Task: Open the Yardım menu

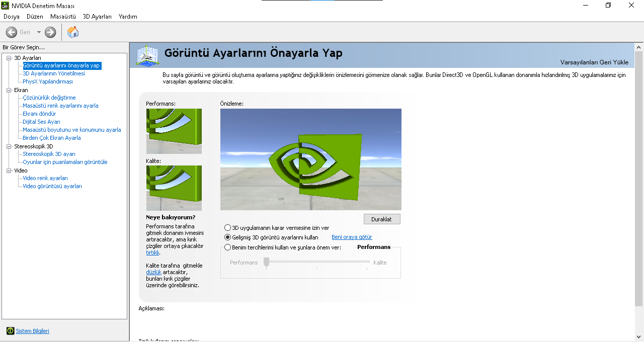Action: [x=128, y=17]
